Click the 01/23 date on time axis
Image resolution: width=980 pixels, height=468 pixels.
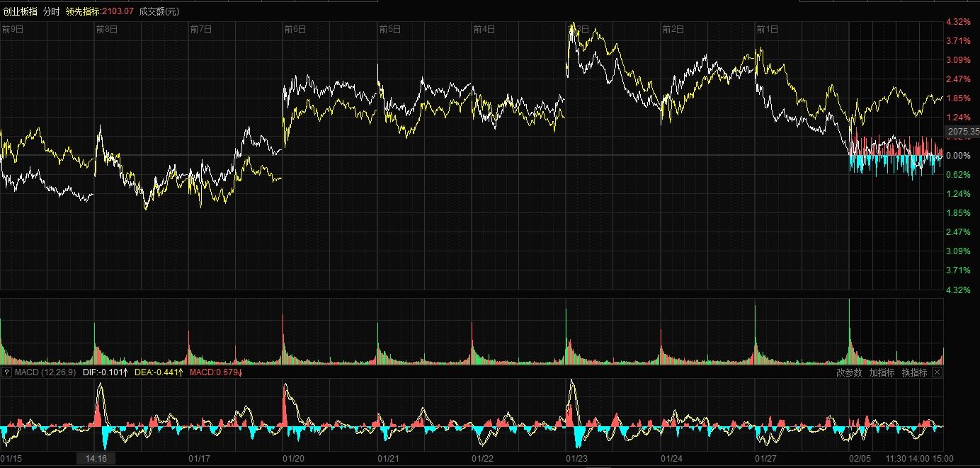(577, 459)
